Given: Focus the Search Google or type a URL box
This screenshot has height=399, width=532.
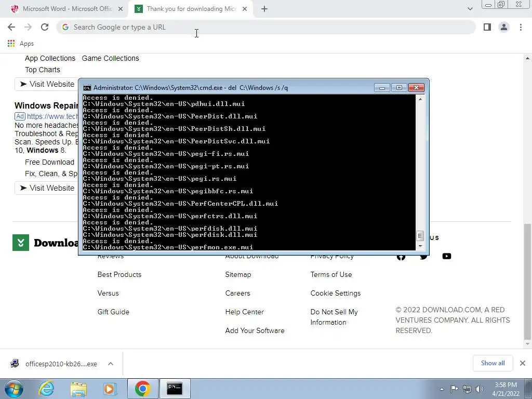Looking at the screenshot, I should [x=266, y=27].
